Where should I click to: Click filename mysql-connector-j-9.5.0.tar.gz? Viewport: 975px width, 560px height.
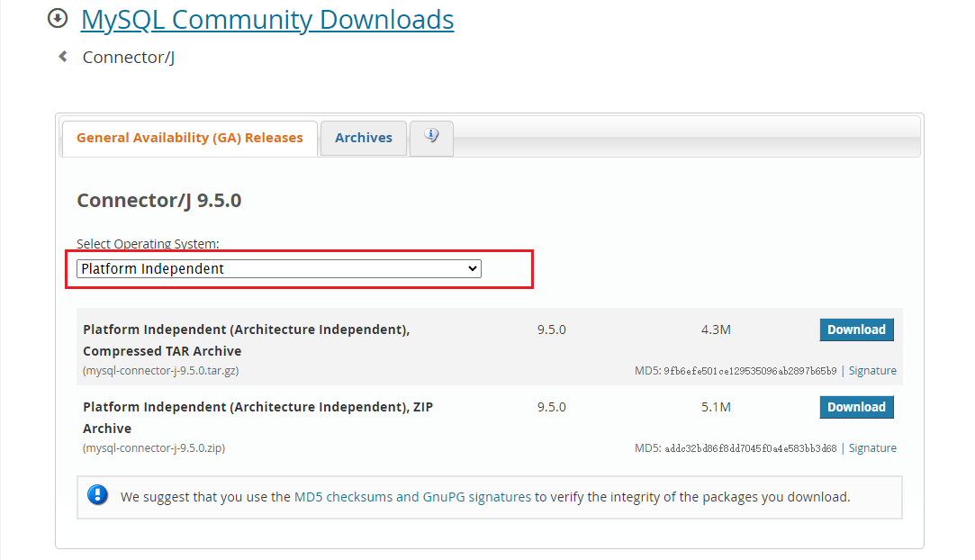160,370
